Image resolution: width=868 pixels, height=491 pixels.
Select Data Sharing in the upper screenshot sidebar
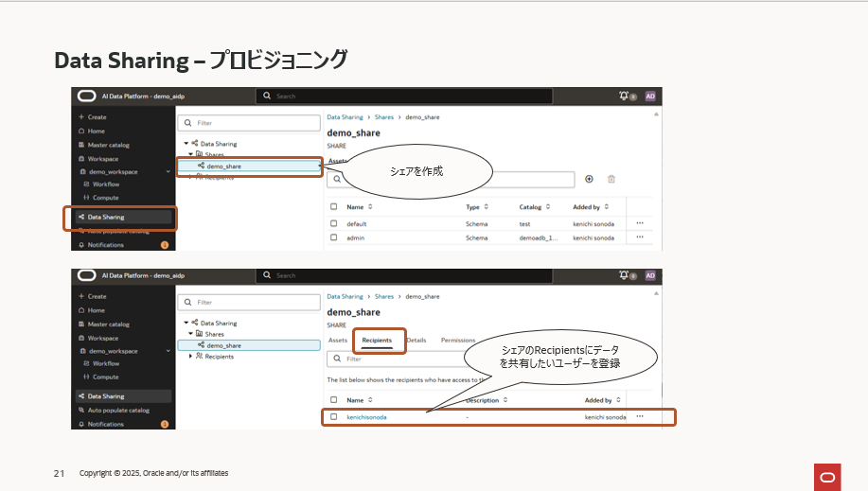click(x=123, y=217)
